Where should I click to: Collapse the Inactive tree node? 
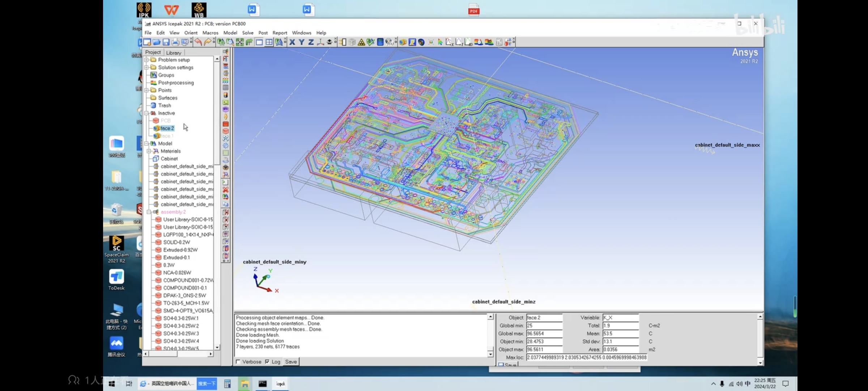(146, 113)
